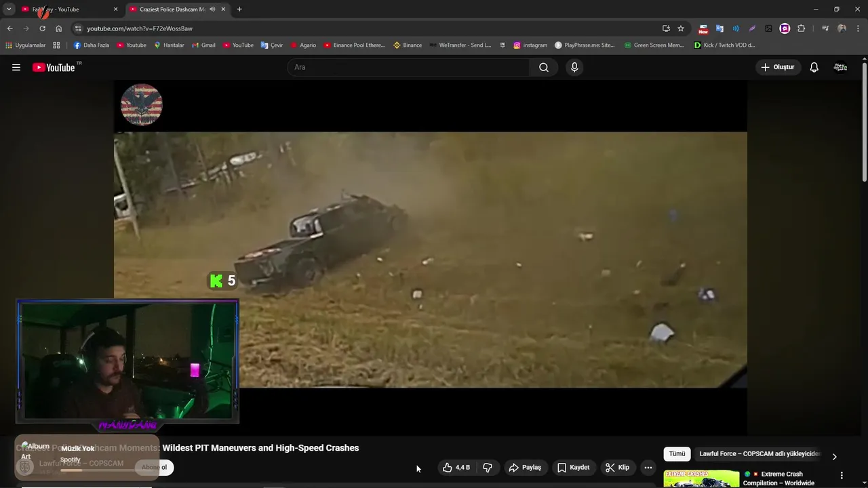
Task: Open the Haritalar bookmark
Action: [169, 45]
